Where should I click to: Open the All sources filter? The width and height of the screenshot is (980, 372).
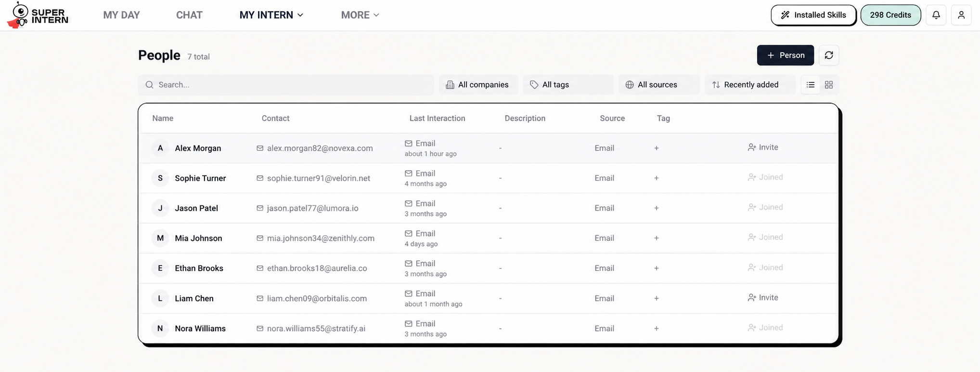(x=659, y=85)
